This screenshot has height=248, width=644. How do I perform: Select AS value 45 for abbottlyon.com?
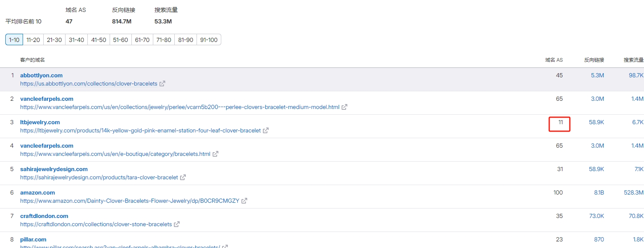click(x=559, y=75)
